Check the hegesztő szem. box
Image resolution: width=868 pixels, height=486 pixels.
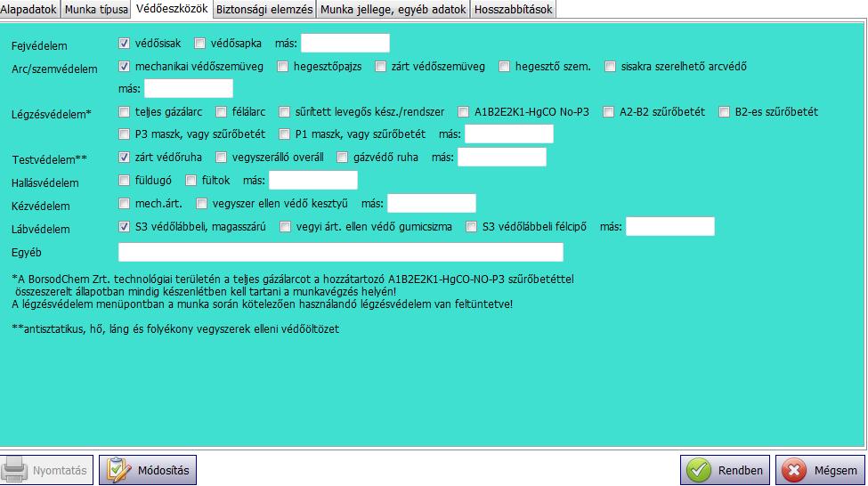pos(504,67)
